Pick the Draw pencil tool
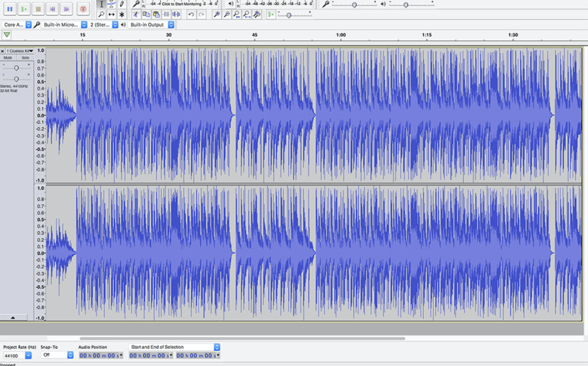588x366 pixels. [x=122, y=4]
